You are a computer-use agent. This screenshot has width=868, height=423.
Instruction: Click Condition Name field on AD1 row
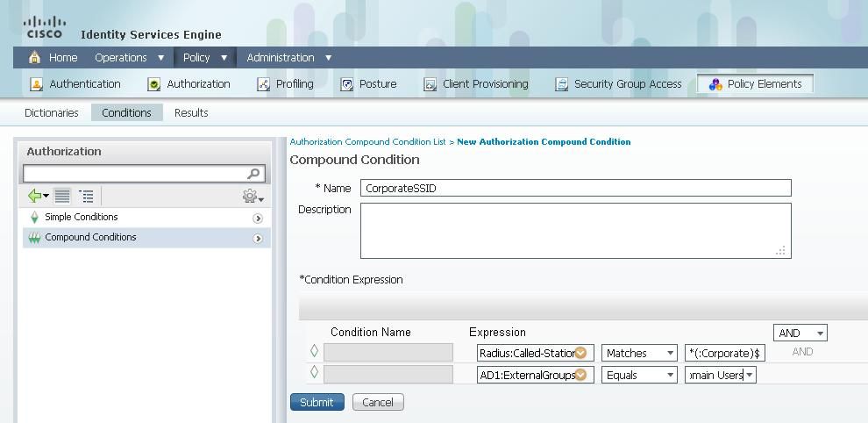pos(388,374)
